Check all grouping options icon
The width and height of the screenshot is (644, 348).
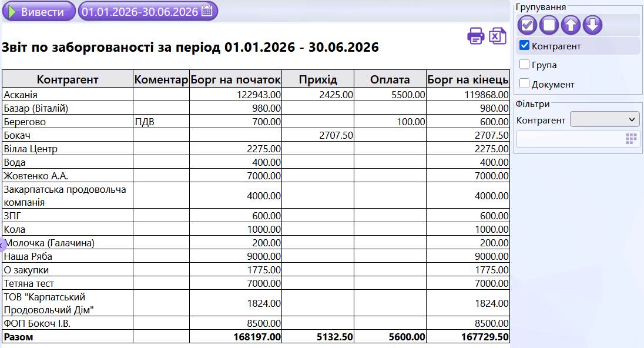[527, 25]
